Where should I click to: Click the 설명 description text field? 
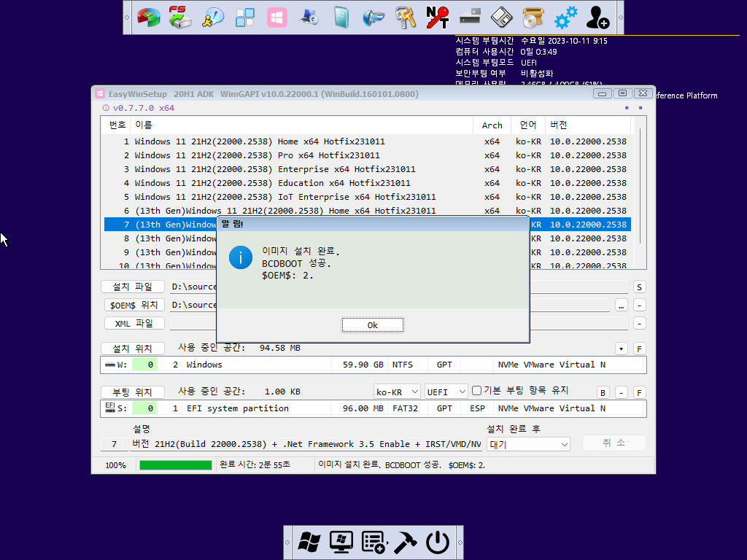tap(306, 444)
